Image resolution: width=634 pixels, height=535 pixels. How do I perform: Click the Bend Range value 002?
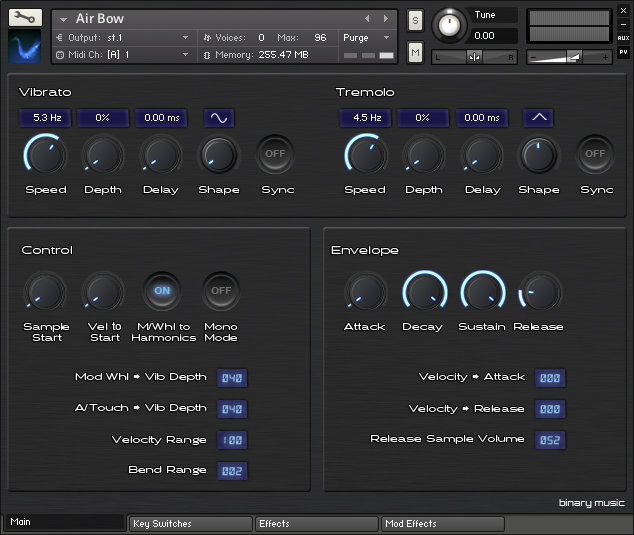click(232, 471)
